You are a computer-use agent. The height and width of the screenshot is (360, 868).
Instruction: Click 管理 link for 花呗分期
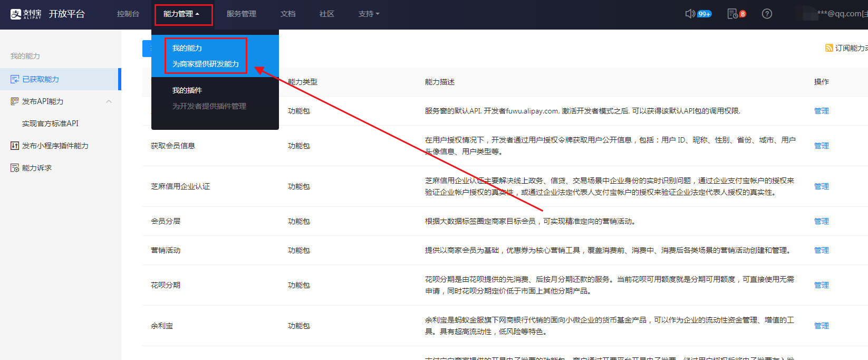coord(822,285)
